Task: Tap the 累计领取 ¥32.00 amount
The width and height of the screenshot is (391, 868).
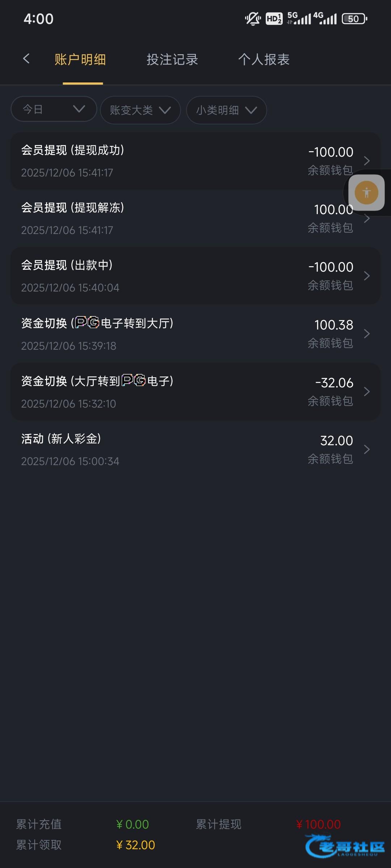Action: 136,845
